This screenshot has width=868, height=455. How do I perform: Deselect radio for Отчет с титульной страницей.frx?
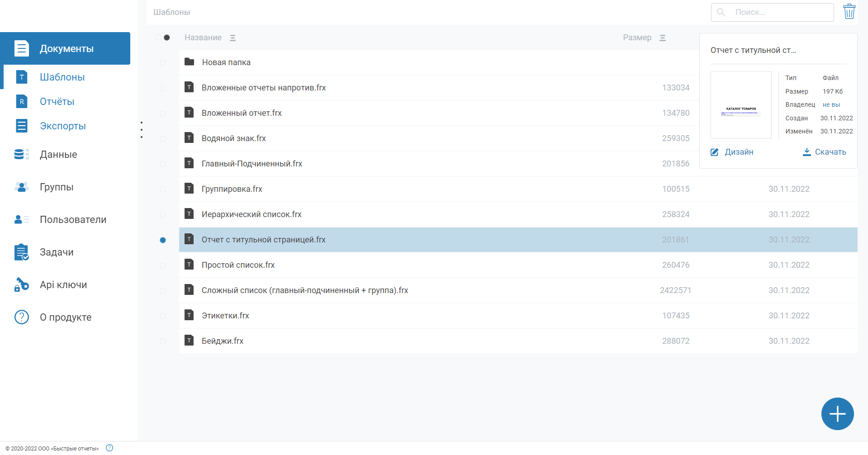pos(163,240)
